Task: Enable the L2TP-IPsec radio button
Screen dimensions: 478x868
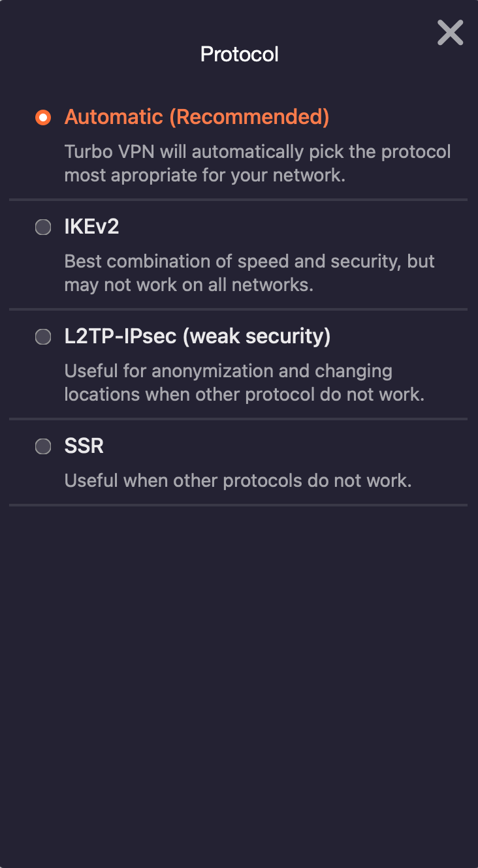Action: (x=43, y=337)
